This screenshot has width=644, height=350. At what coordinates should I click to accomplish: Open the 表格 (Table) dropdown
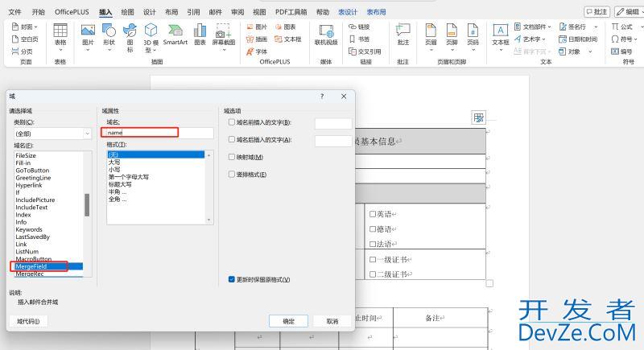tap(60, 35)
